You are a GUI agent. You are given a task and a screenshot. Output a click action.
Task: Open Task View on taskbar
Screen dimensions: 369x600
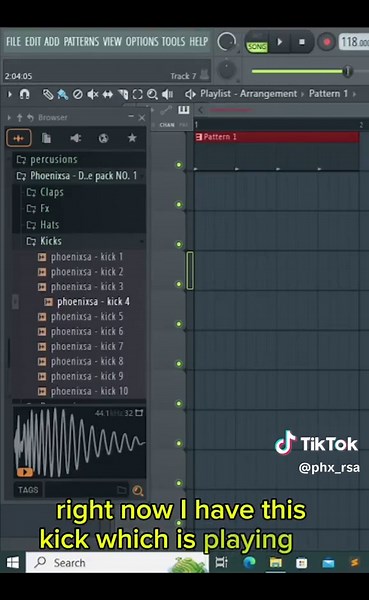pos(221,562)
